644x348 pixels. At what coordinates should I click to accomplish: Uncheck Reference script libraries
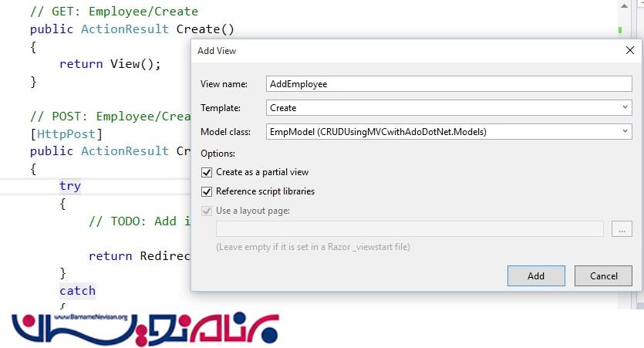(x=207, y=191)
